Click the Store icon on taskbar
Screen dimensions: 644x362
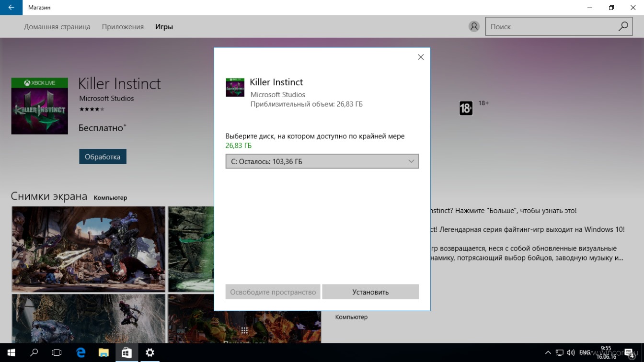point(126,353)
